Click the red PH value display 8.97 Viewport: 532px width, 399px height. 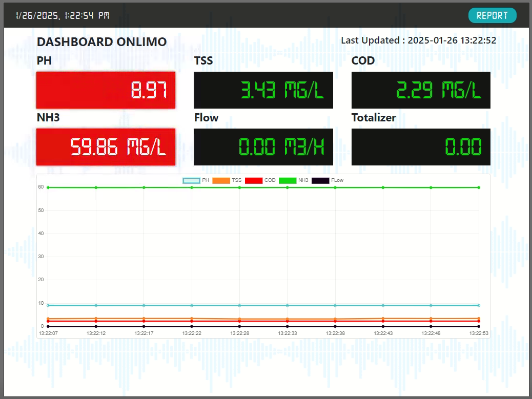pyautogui.click(x=106, y=90)
